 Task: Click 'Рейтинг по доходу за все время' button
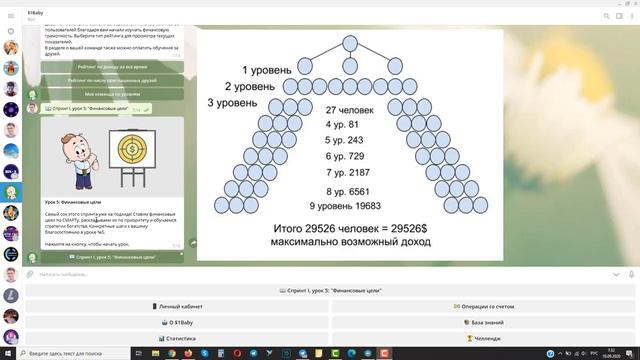[x=112, y=67]
